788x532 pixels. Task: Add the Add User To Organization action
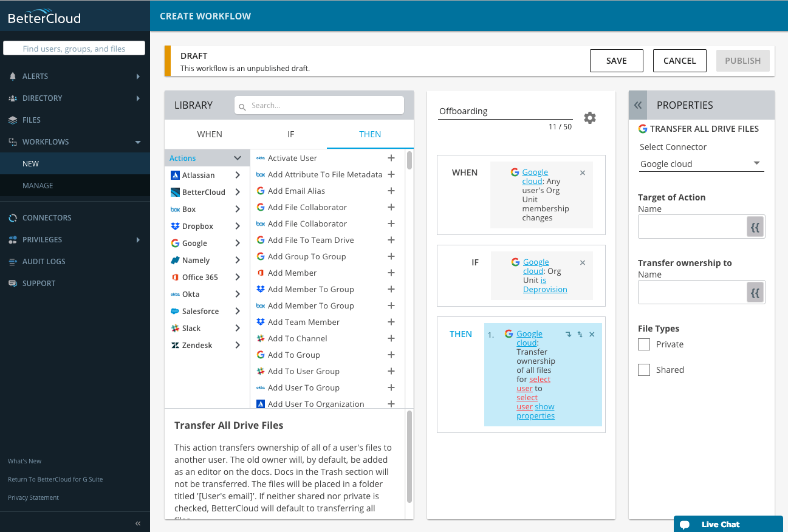[x=391, y=404]
